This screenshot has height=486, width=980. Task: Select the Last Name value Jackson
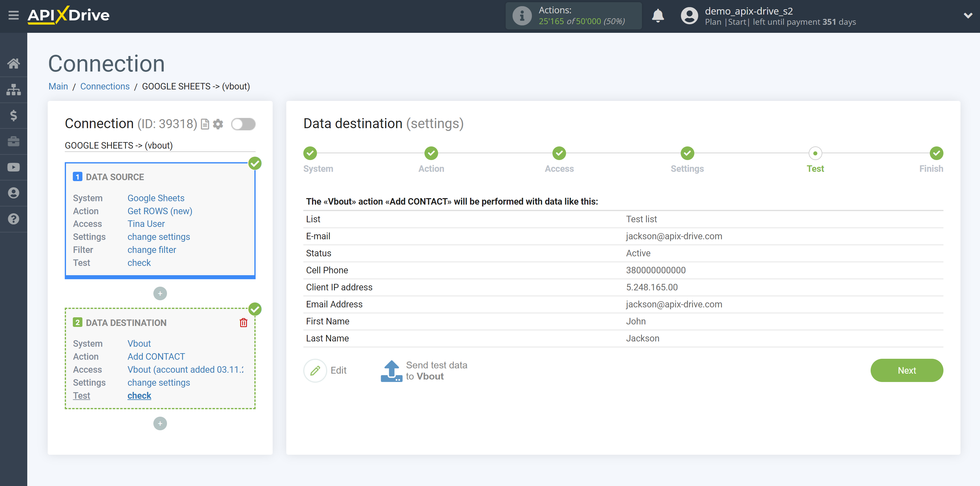643,338
